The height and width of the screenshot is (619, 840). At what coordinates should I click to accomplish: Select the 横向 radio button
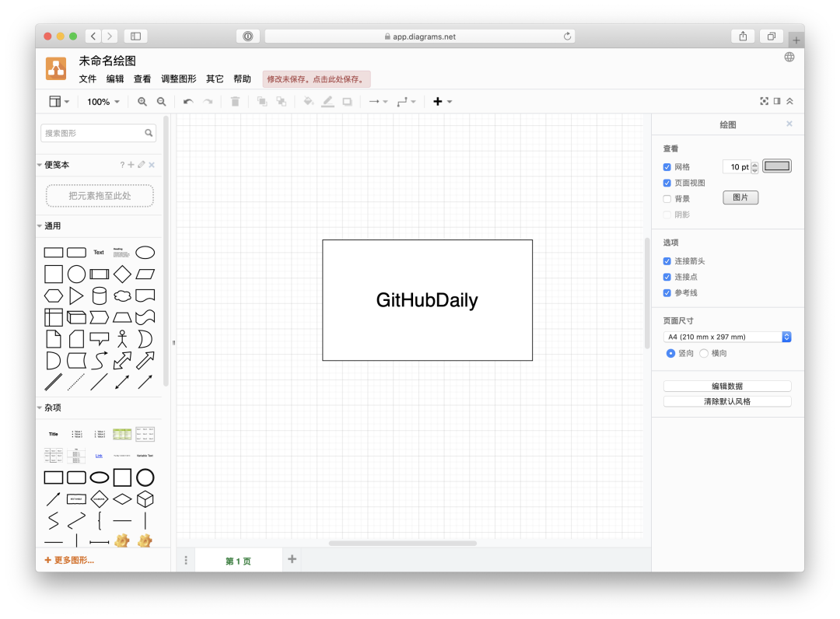704,353
